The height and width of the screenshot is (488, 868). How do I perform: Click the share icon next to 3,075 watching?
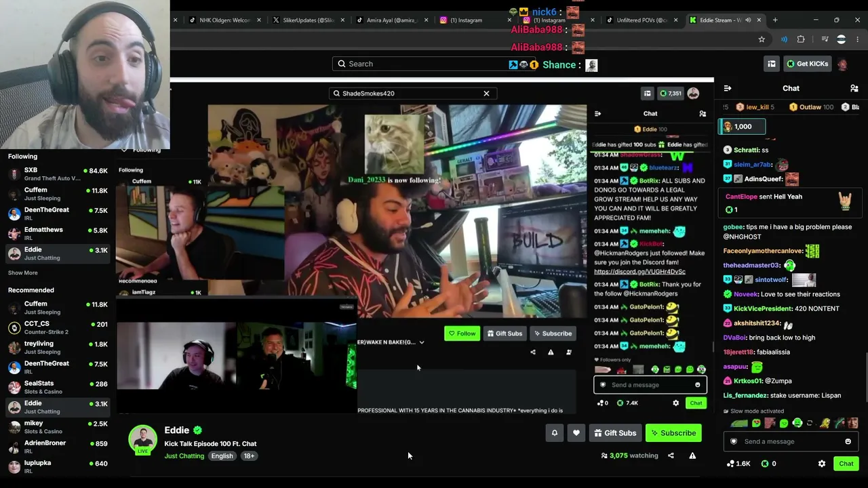click(671, 455)
